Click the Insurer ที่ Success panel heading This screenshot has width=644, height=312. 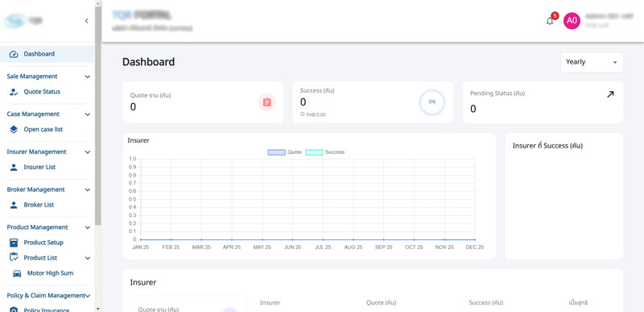tap(547, 146)
